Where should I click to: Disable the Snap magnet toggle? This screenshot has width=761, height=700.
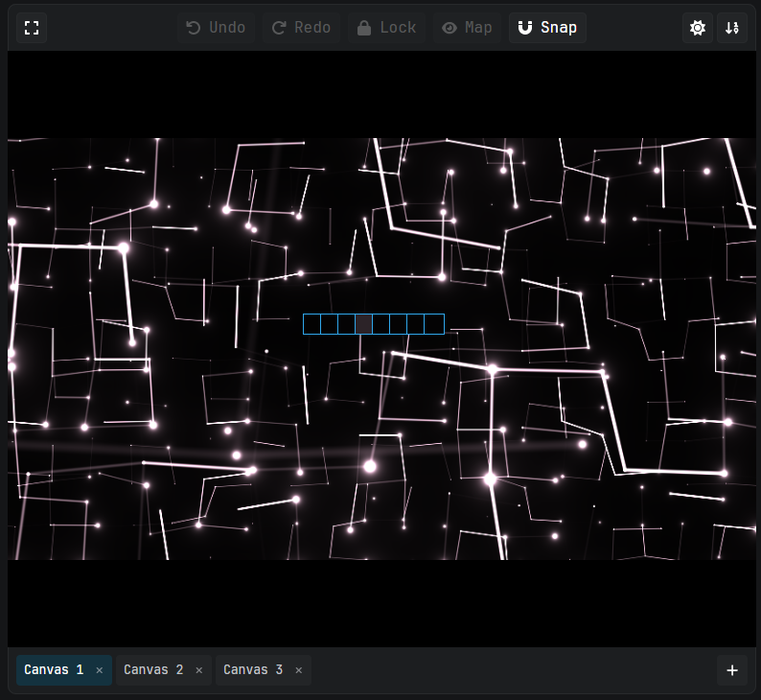[547, 28]
